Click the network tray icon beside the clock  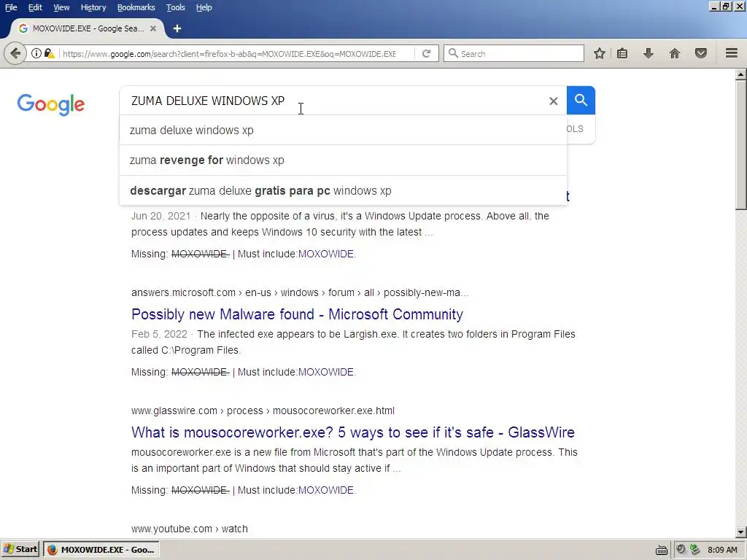(x=695, y=550)
